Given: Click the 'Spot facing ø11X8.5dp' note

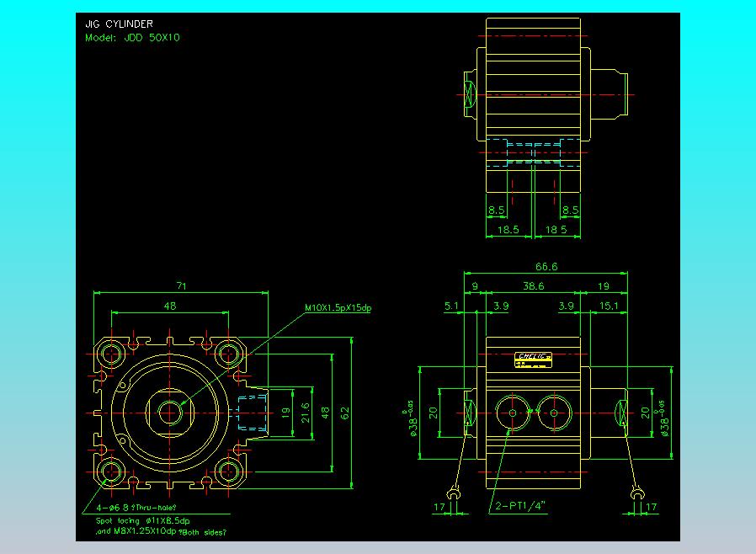Looking at the screenshot, I should click(x=143, y=520).
